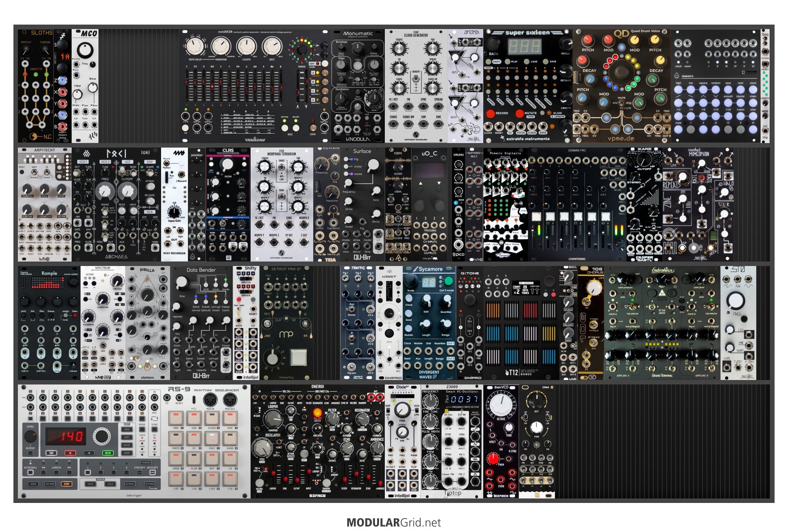Select the Cosmix Pro mixer module
788x532 pixels.
pyautogui.click(x=577, y=205)
